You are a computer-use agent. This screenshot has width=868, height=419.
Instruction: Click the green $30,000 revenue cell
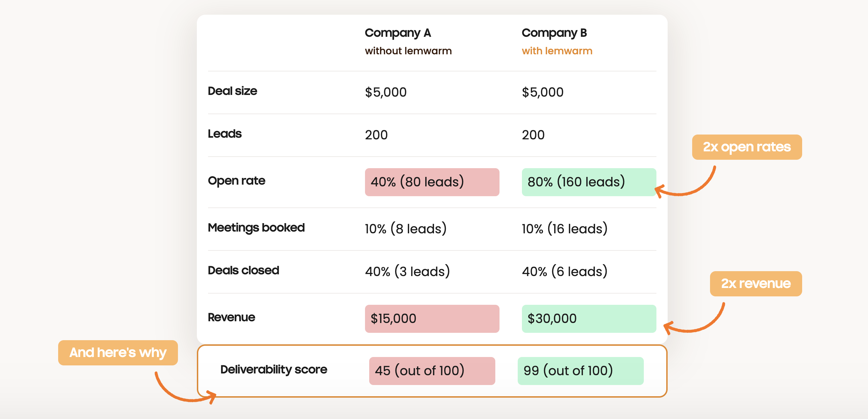tap(588, 319)
